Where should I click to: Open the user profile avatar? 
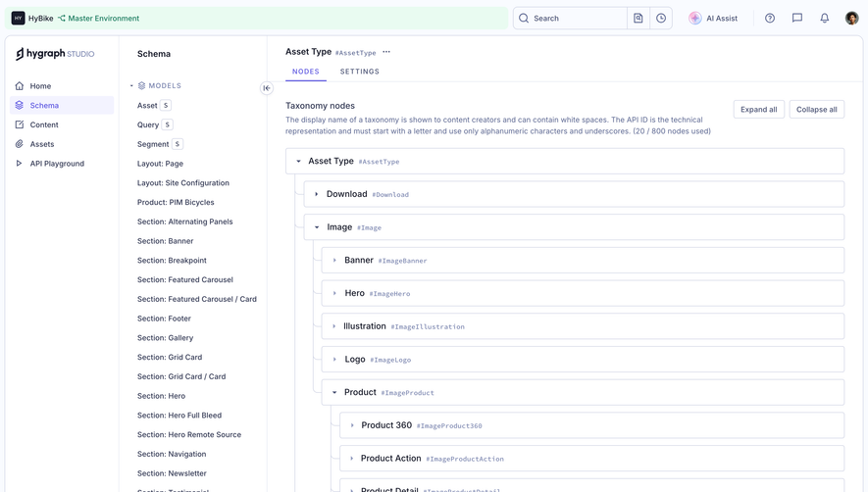coord(851,19)
